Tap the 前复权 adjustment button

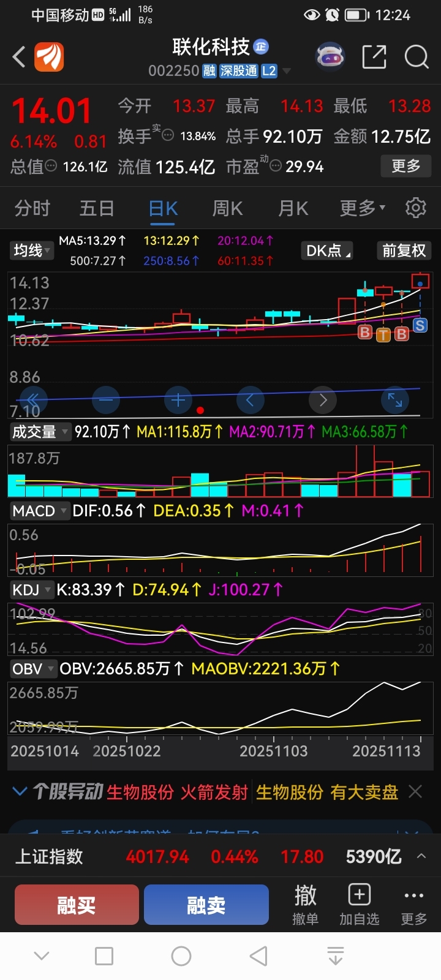(404, 251)
